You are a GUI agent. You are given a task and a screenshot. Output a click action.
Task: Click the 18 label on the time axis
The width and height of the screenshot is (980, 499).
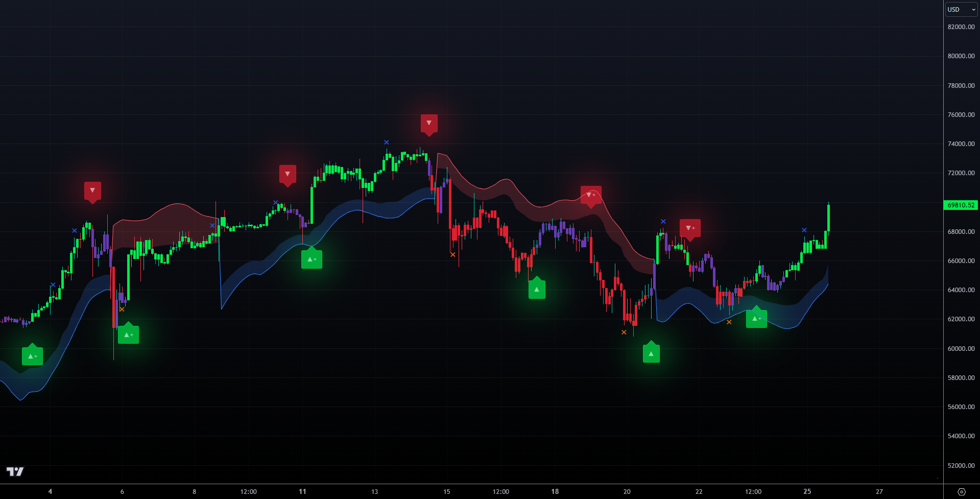click(x=555, y=491)
